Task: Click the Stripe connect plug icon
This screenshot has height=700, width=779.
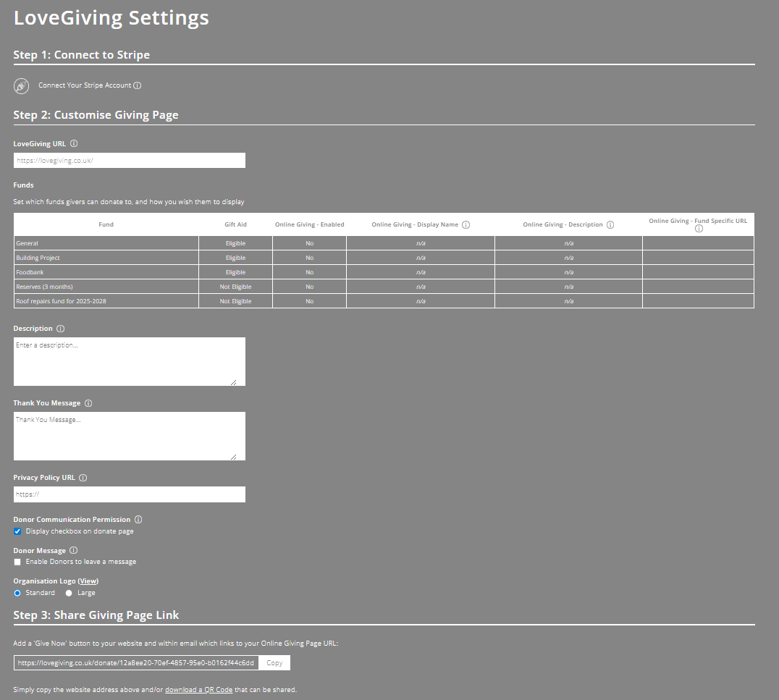Action: (x=22, y=86)
